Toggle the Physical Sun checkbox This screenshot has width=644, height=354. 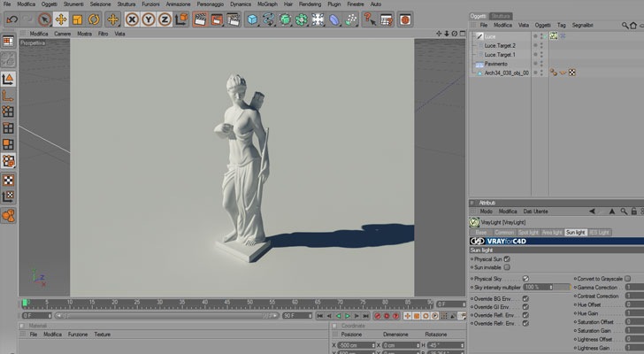click(507, 259)
